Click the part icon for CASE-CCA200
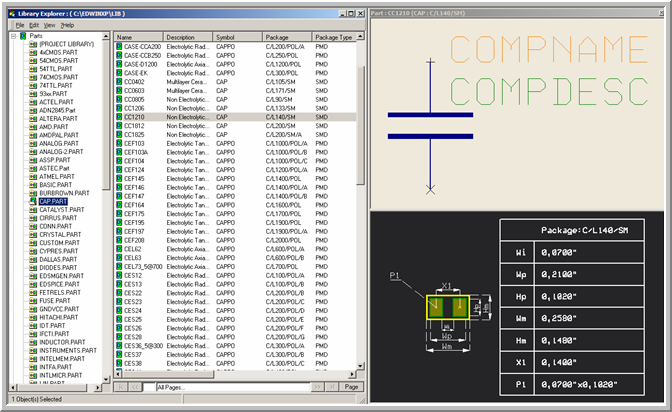Screen dimensions: 672x412 coord(119,46)
